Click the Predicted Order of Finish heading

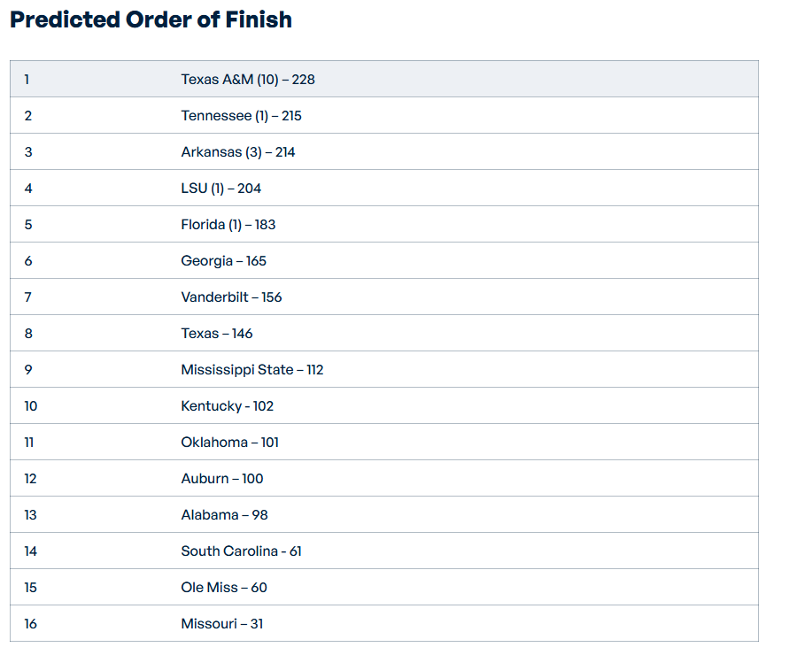click(151, 19)
